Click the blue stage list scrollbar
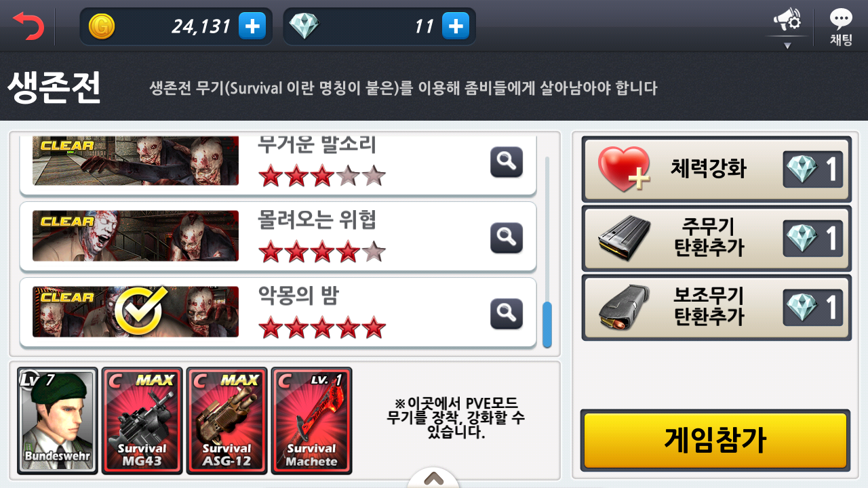This screenshot has height=488, width=868. [547, 325]
